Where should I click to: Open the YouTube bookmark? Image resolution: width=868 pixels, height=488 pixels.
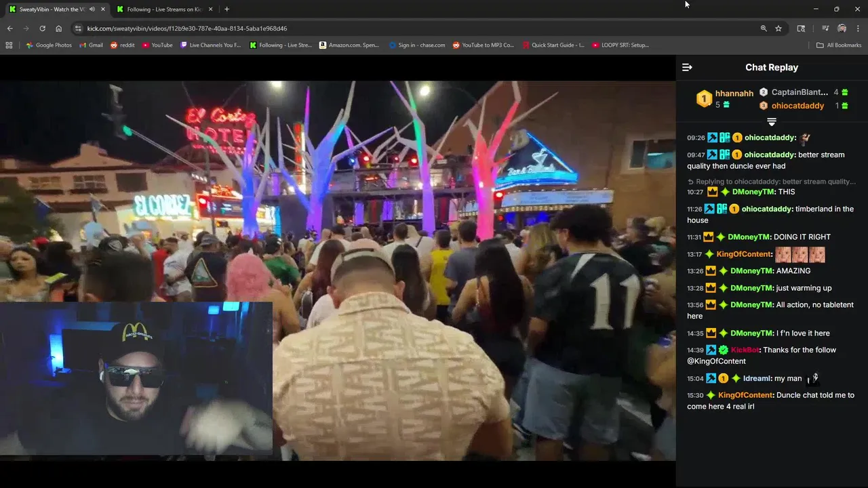pyautogui.click(x=157, y=45)
